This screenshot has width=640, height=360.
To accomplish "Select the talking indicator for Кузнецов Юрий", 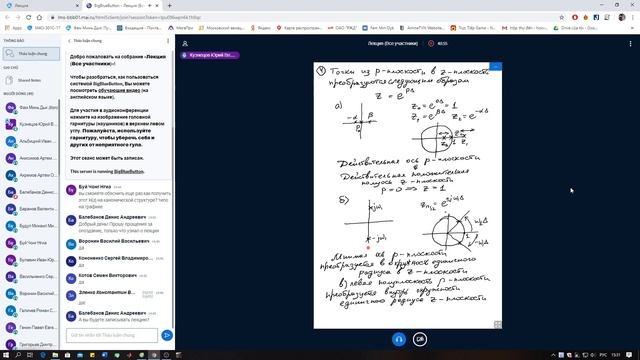I will tap(210, 55).
